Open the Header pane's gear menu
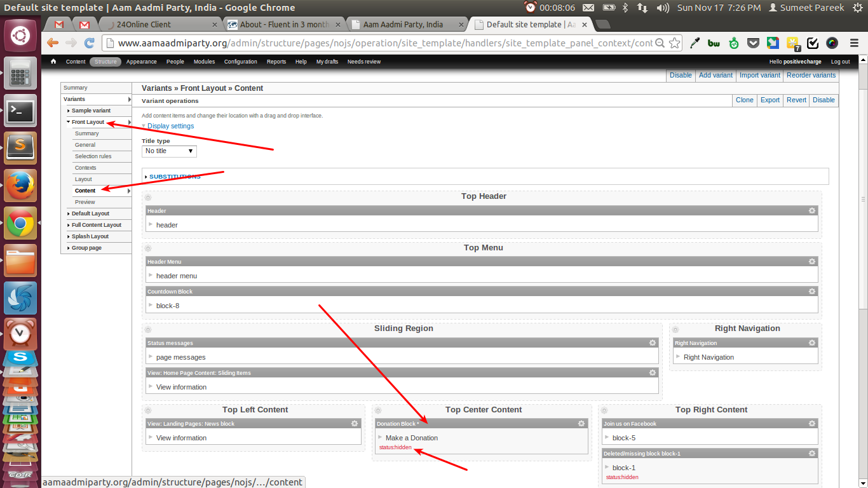The image size is (868, 488). pos(811,210)
